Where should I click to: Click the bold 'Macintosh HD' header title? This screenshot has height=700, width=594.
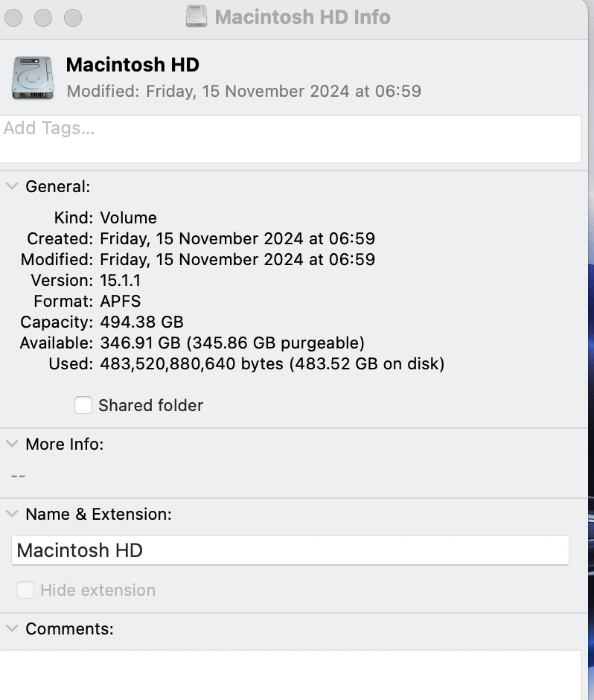point(132,65)
